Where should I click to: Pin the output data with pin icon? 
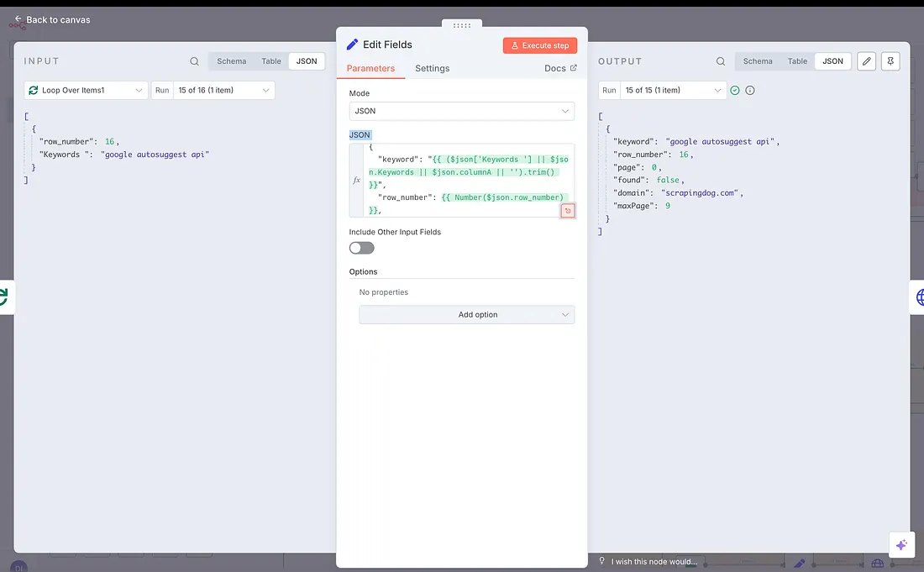point(890,61)
